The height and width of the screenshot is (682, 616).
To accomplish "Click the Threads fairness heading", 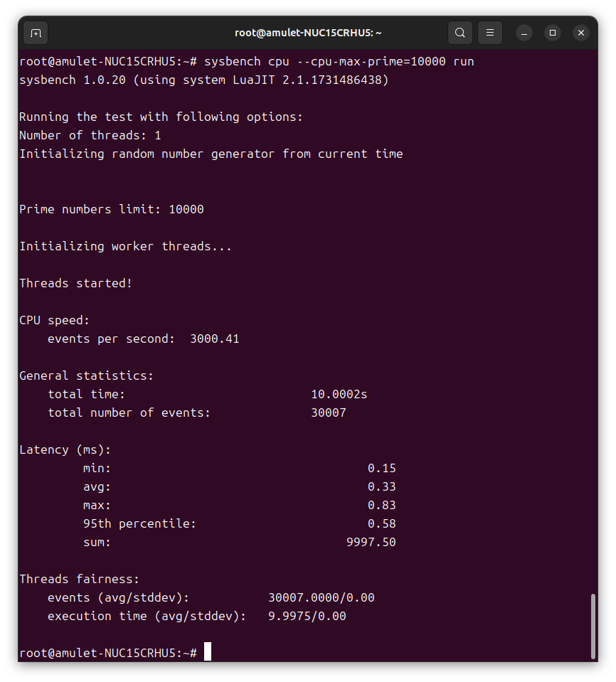I will pyautogui.click(x=79, y=579).
